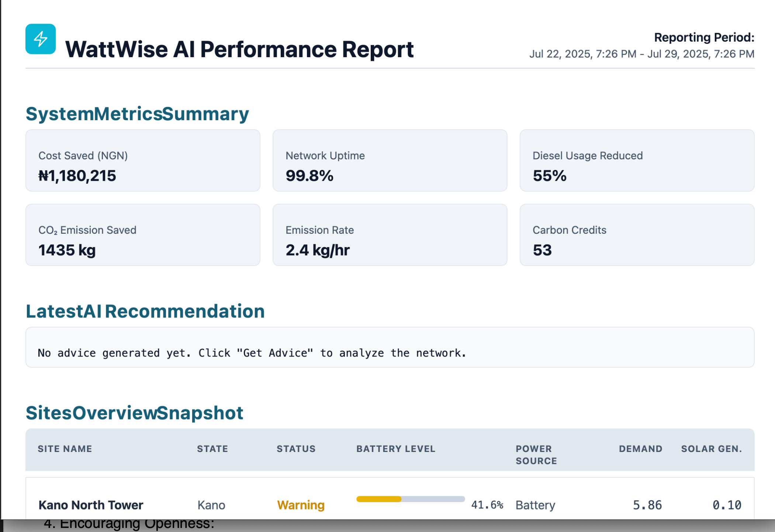Click the Demand column header
Image resolution: width=775 pixels, height=532 pixels.
click(x=640, y=449)
